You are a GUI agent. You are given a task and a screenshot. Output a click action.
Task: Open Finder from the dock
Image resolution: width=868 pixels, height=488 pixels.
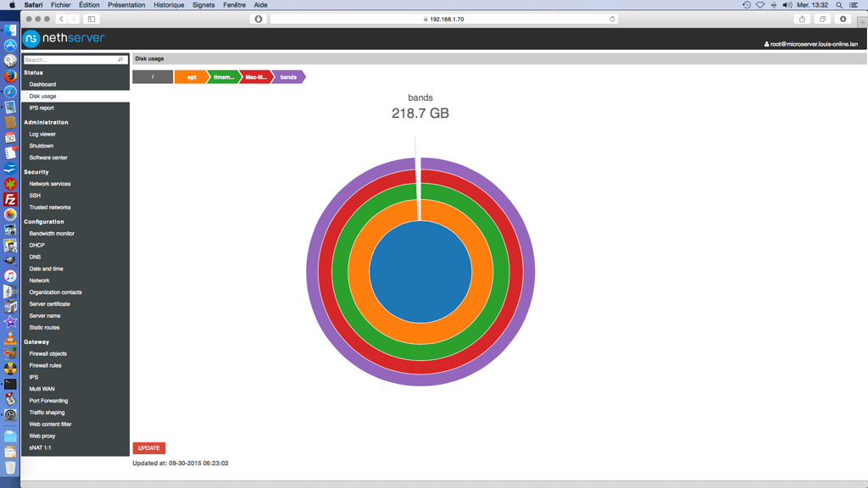(x=10, y=30)
